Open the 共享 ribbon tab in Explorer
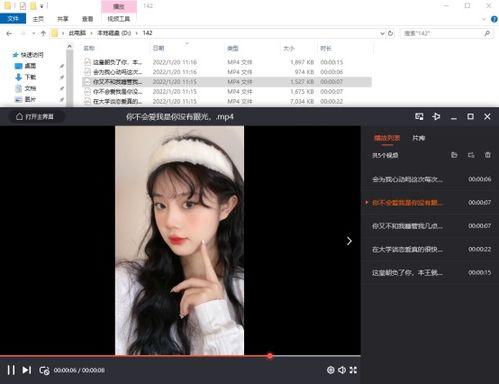Viewport: 499px width, 384px height. point(63,19)
